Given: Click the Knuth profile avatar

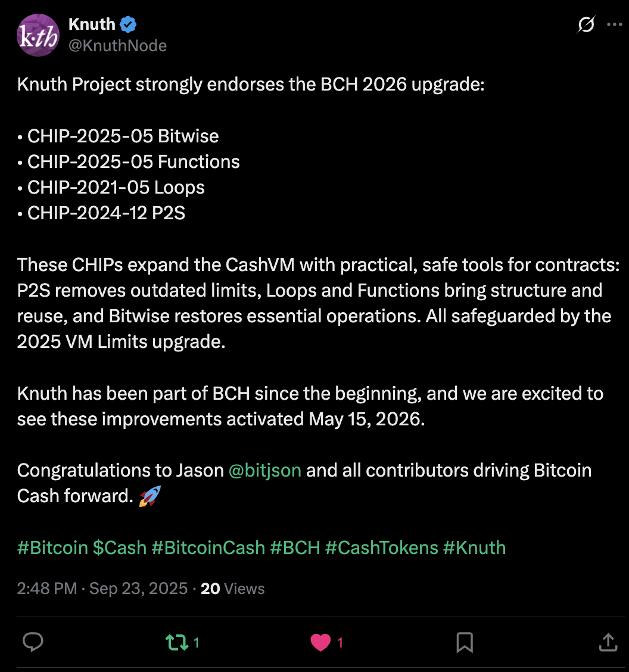Looking at the screenshot, I should pos(38,35).
